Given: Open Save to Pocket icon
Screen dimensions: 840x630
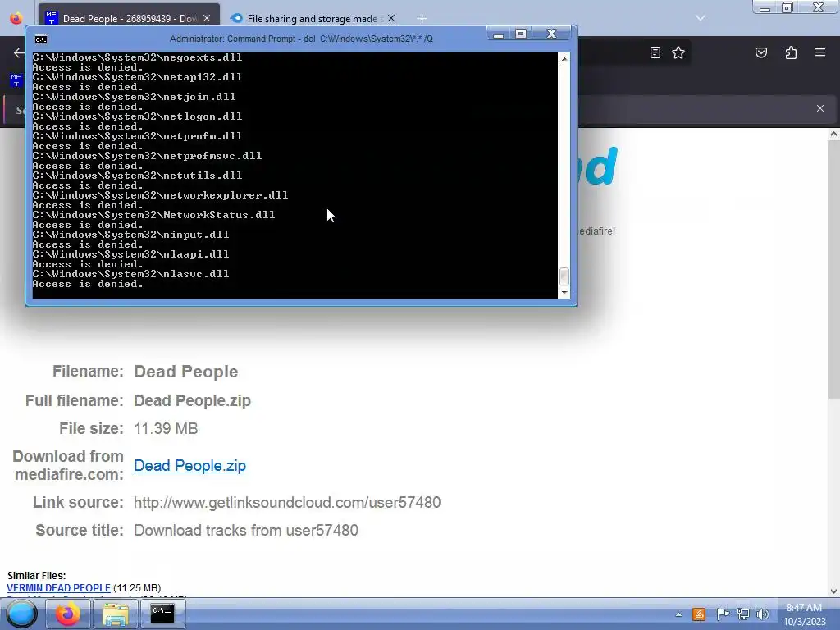Looking at the screenshot, I should click(x=760, y=52).
